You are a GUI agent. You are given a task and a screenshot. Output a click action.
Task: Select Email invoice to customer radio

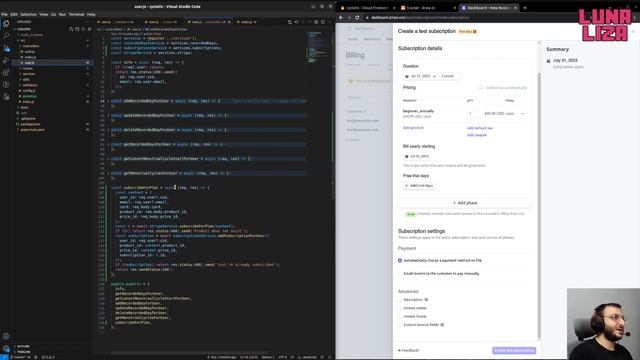point(400,273)
